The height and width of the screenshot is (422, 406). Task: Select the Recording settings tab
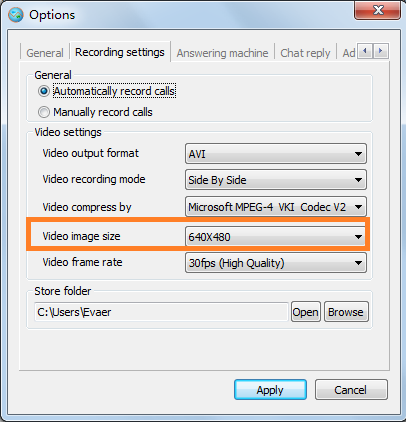(120, 52)
